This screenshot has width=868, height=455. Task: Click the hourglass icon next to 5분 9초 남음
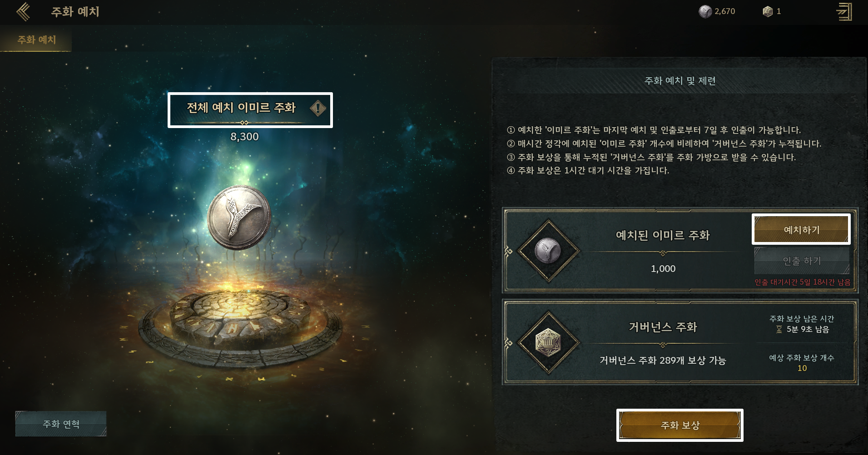[779, 329]
